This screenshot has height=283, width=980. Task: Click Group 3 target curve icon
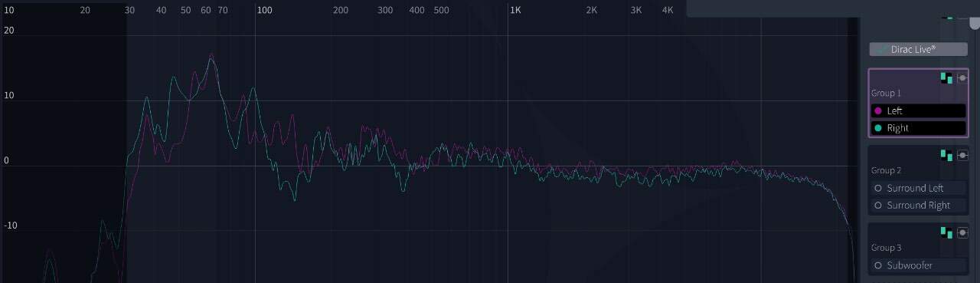tap(962, 232)
